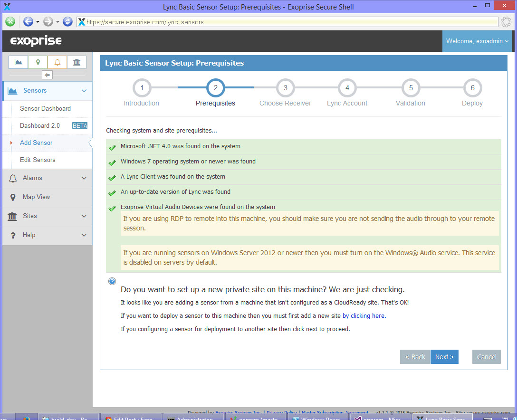Click the Exoprise X icon in address bar

[82, 22]
